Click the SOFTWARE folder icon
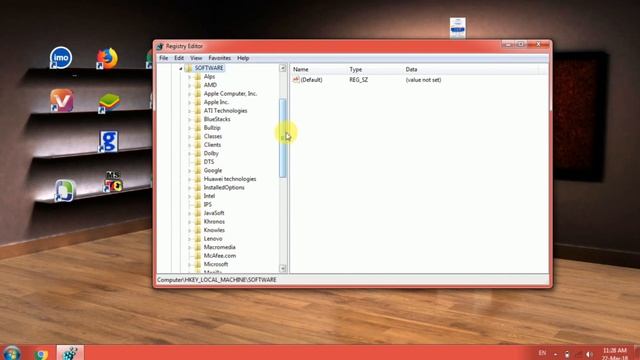Viewport: 640px width, 360px height. pos(189,68)
